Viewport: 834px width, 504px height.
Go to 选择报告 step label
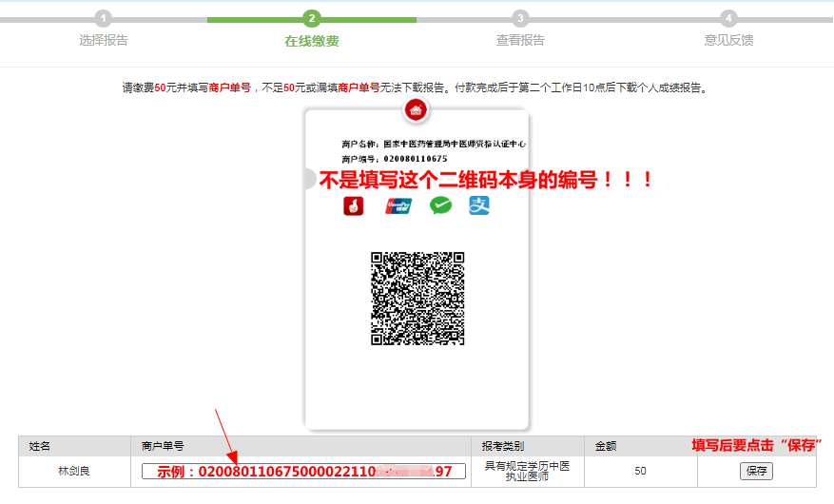[x=104, y=41]
